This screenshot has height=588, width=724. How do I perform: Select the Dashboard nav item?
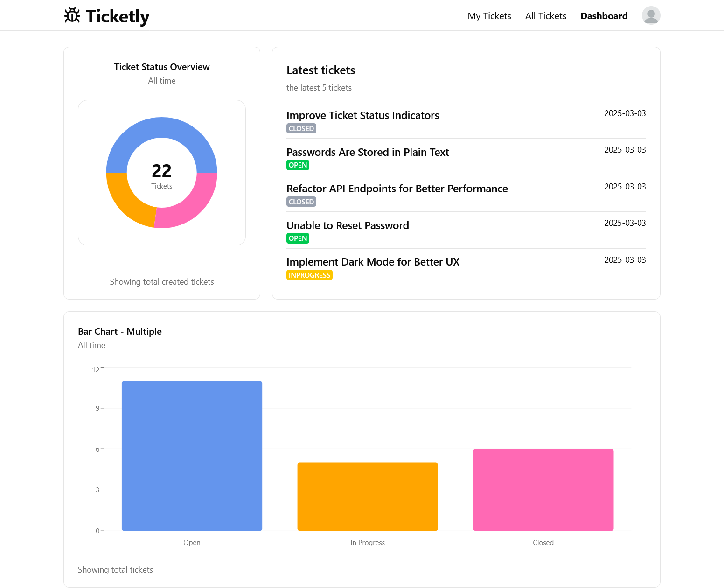[604, 16]
